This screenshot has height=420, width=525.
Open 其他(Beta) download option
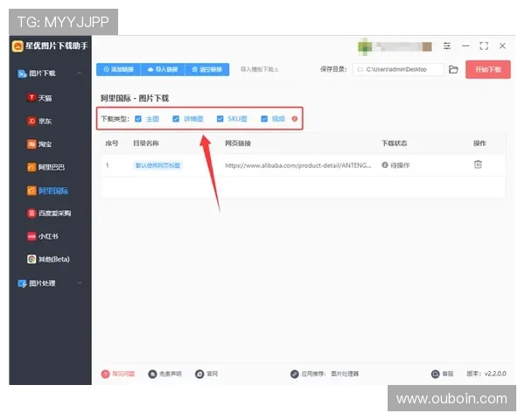point(54,259)
